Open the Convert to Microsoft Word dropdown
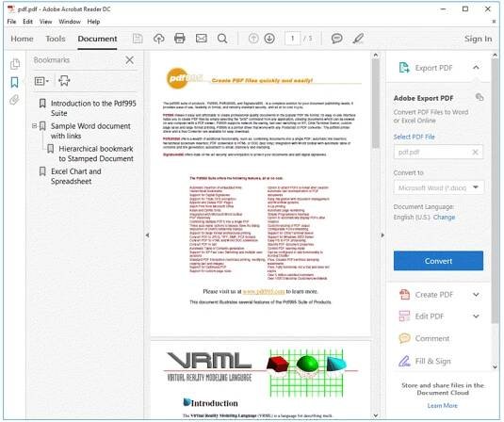Viewport: 504px width, 422px height. pos(438,187)
